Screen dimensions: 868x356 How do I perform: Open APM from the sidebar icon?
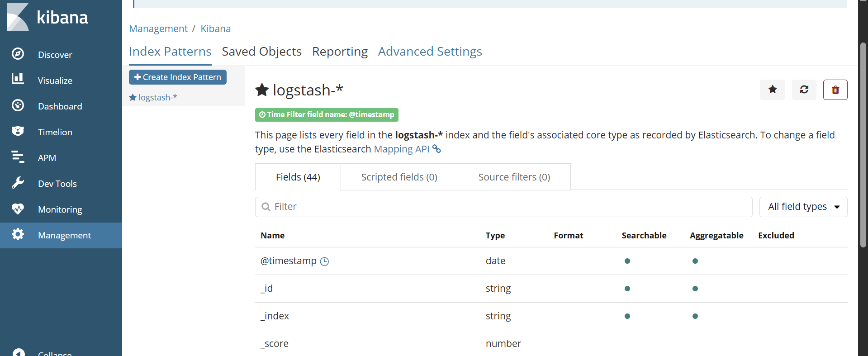[x=18, y=157]
